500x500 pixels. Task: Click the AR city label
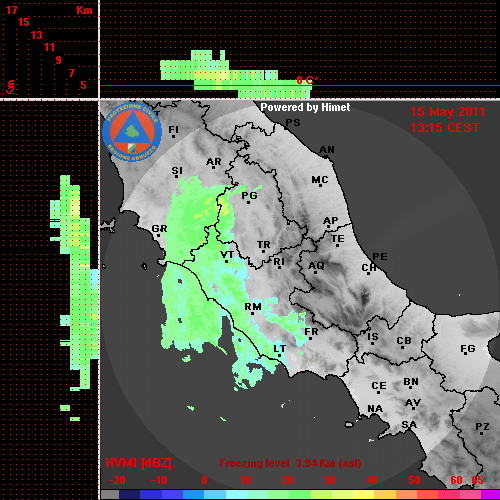tap(214, 162)
